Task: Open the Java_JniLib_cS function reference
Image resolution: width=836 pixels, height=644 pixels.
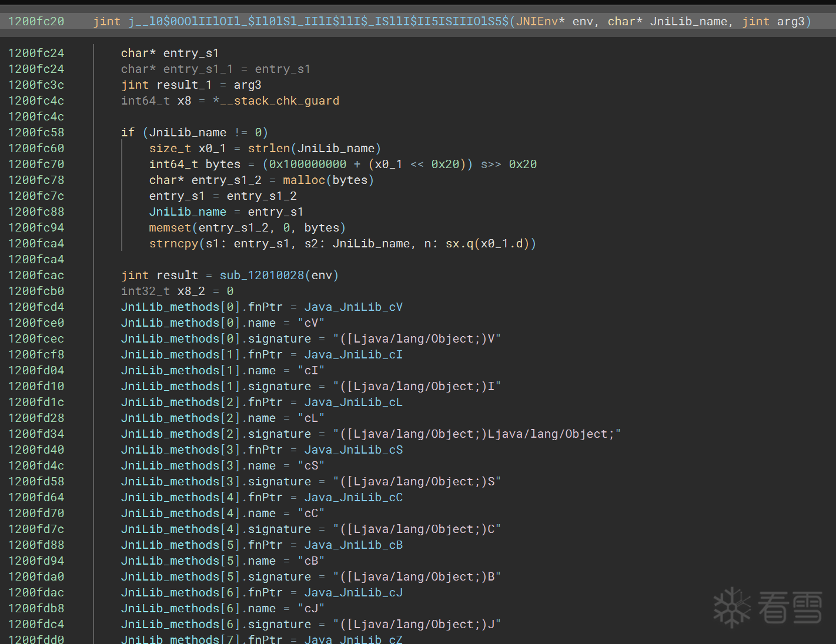Action: click(x=353, y=450)
